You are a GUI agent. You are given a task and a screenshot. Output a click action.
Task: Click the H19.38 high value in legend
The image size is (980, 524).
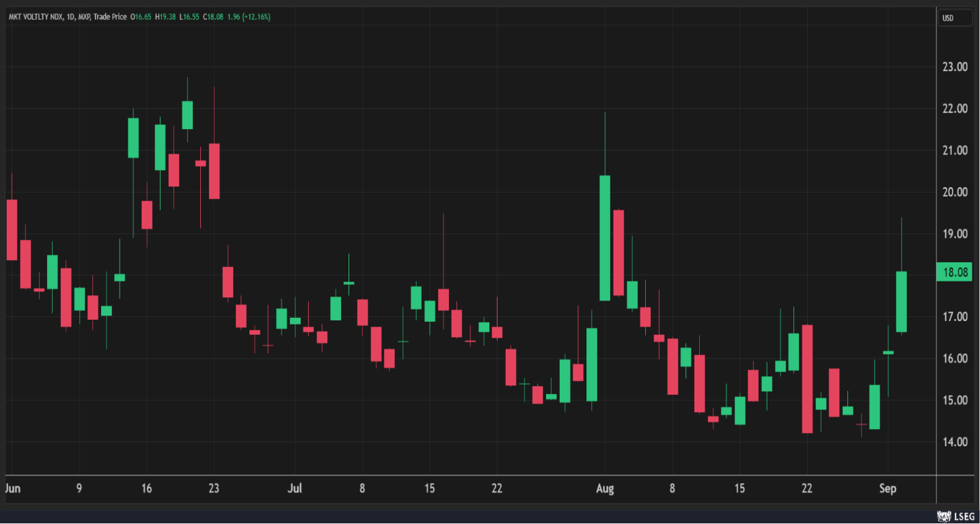click(x=167, y=17)
